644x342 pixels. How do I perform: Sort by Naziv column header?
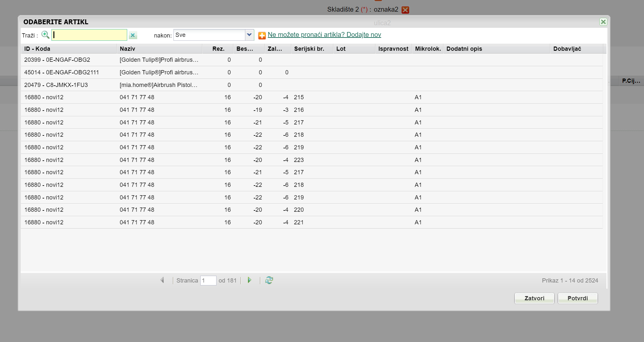click(159, 49)
